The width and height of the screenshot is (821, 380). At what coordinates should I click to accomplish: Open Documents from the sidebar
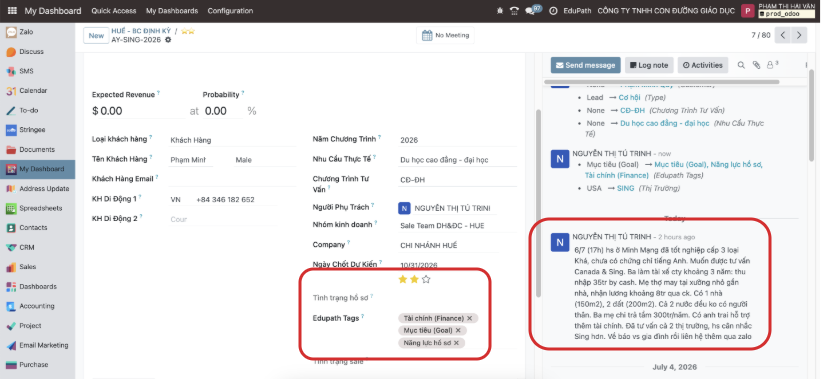coord(37,150)
